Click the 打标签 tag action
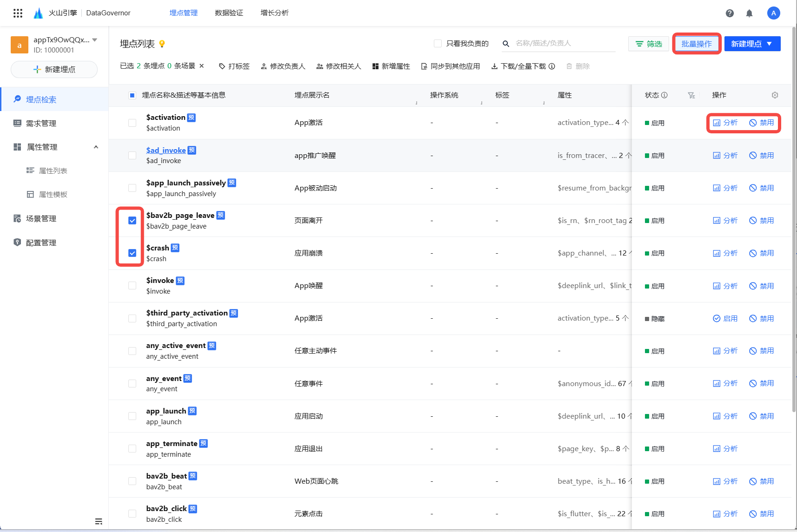Screen dimensions: 797x532 point(234,66)
